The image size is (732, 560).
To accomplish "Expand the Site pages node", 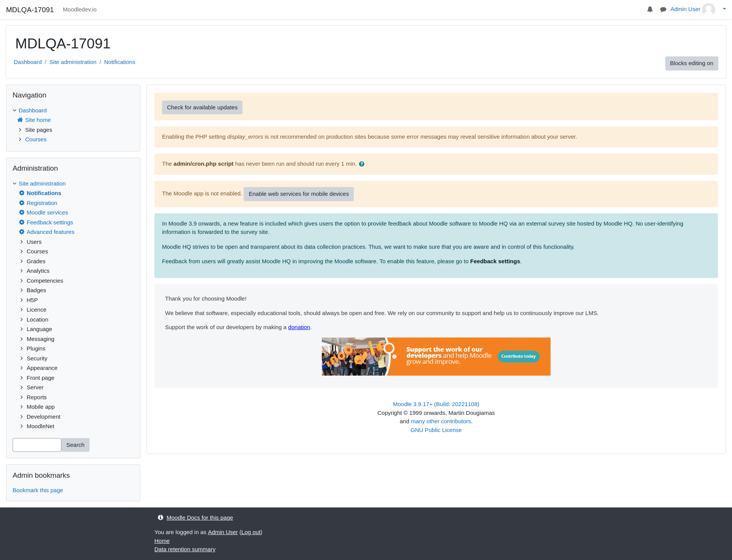I will pos(20,130).
